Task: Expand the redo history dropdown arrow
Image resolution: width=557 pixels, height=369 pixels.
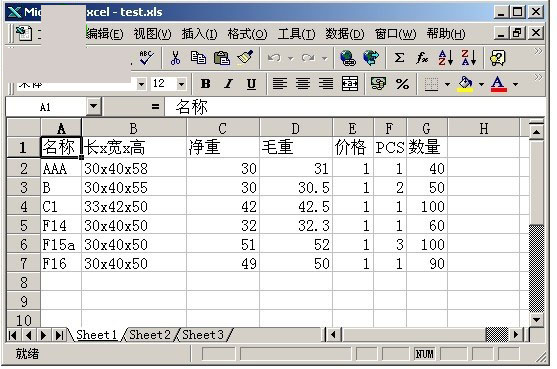Action: coord(324,58)
